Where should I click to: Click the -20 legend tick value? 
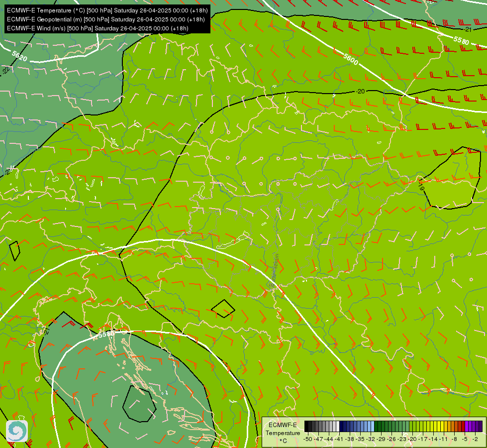(413, 440)
